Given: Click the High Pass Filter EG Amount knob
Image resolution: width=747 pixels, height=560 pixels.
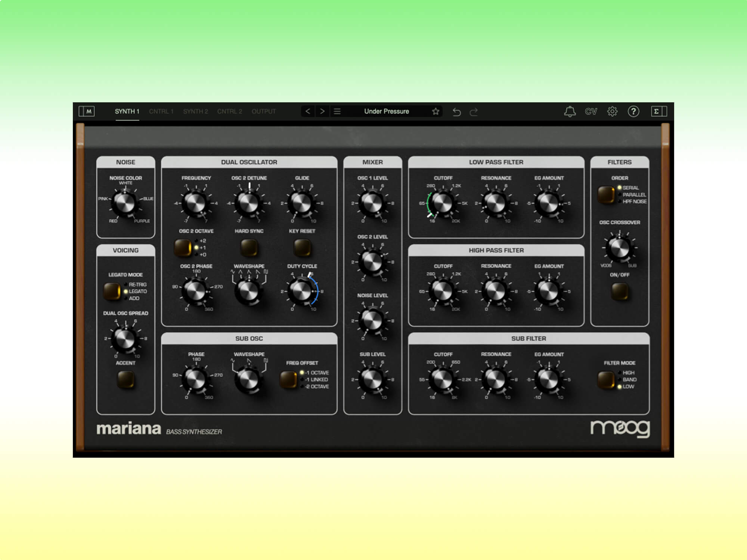Looking at the screenshot, I should [549, 291].
